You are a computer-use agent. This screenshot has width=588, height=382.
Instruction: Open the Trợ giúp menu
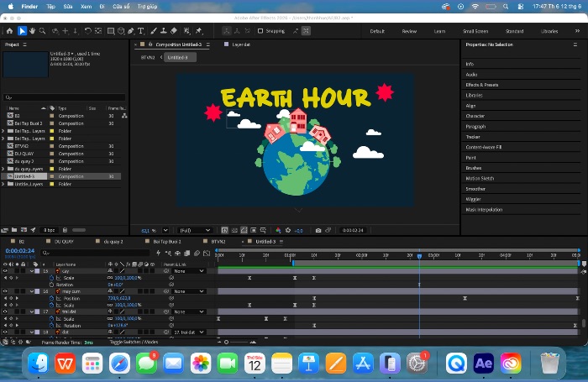coord(147,7)
